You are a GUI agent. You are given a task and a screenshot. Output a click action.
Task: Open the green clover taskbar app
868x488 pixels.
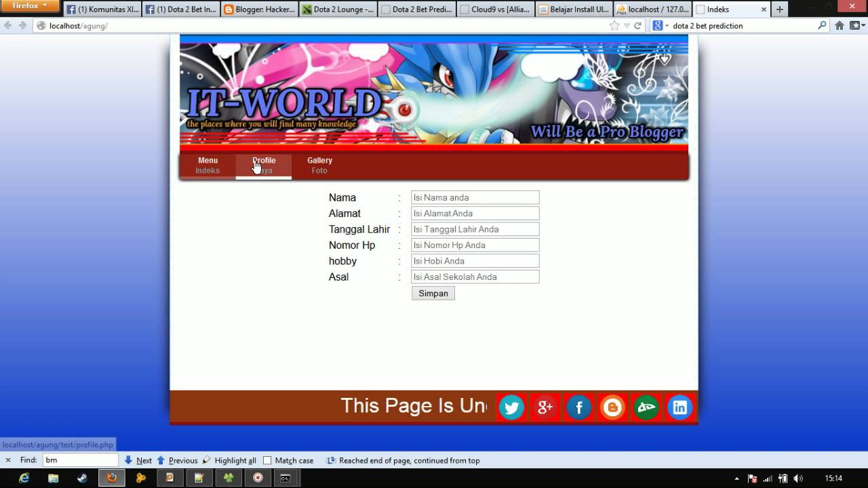click(x=229, y=478)
